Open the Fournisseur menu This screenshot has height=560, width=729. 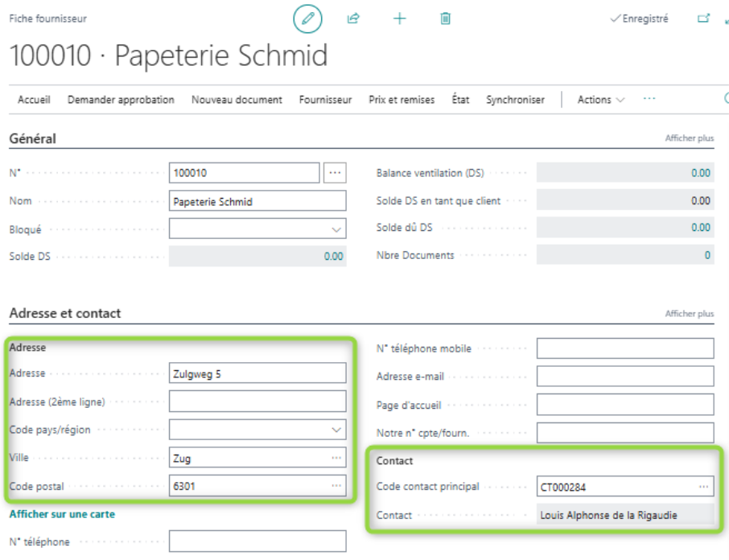point(325,100)
